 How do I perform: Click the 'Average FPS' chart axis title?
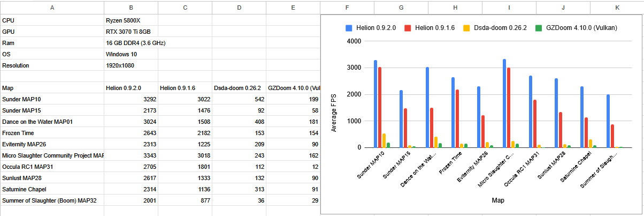coord(334,114)
